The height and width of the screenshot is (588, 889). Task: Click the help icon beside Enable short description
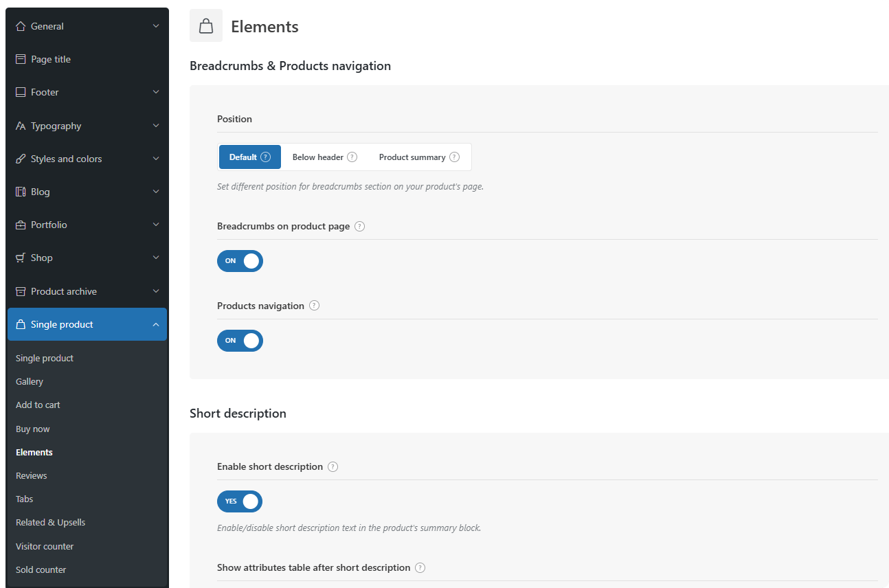333,466
